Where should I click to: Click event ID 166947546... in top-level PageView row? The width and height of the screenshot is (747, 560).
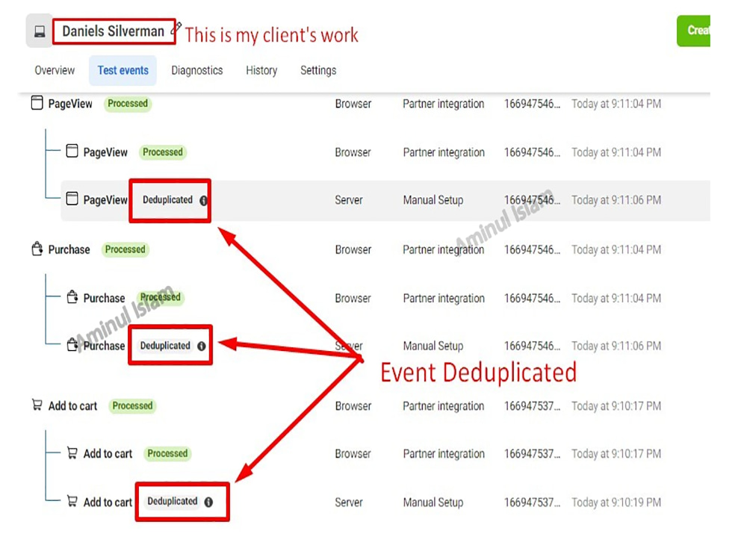point(532,104)
